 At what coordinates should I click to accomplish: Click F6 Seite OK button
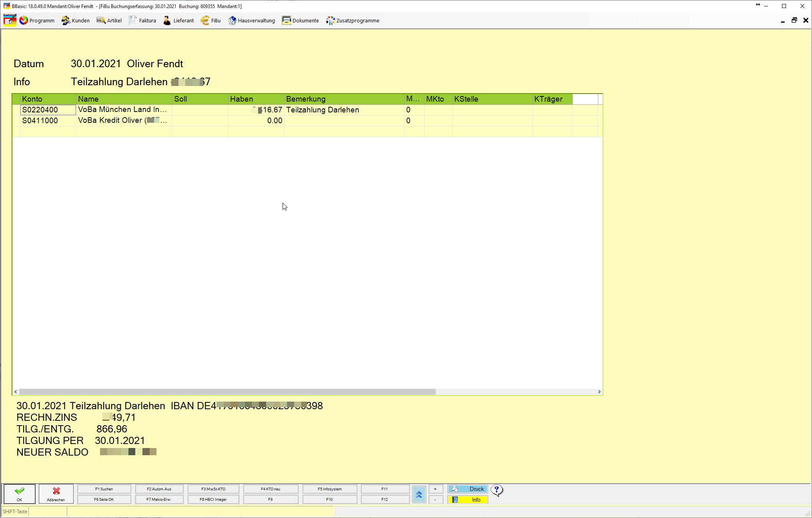tap(104, 499)
